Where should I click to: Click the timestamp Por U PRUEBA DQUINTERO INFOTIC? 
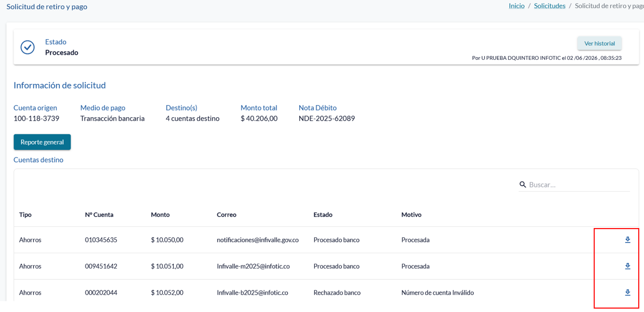(547, 58)
